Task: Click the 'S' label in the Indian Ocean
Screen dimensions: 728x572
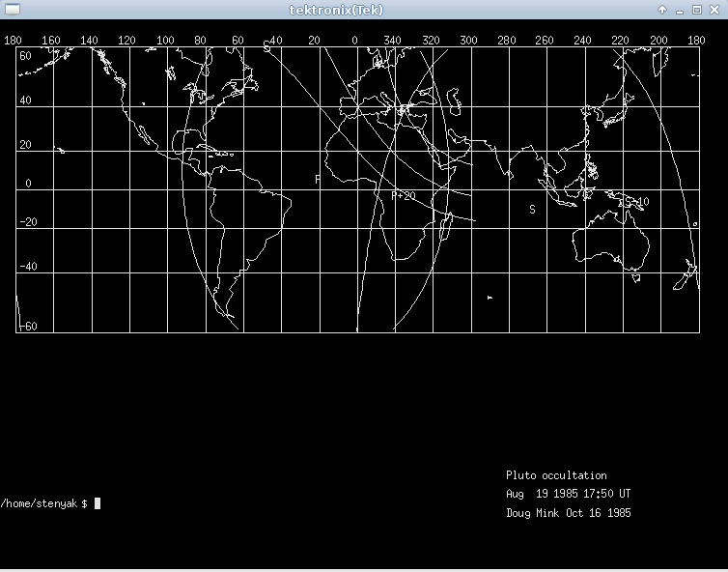Action: (x=532, y=210)
